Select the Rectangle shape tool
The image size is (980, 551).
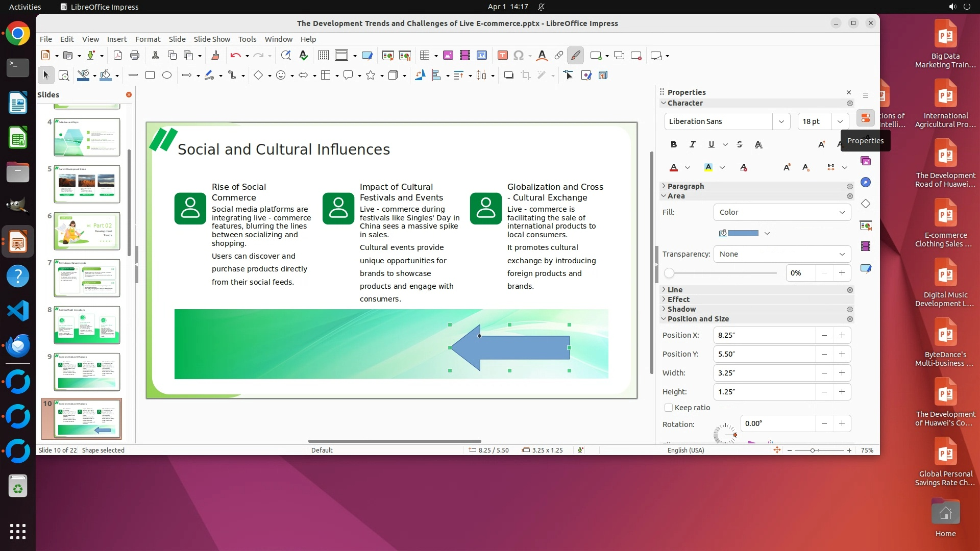click(x=150, y=76)
